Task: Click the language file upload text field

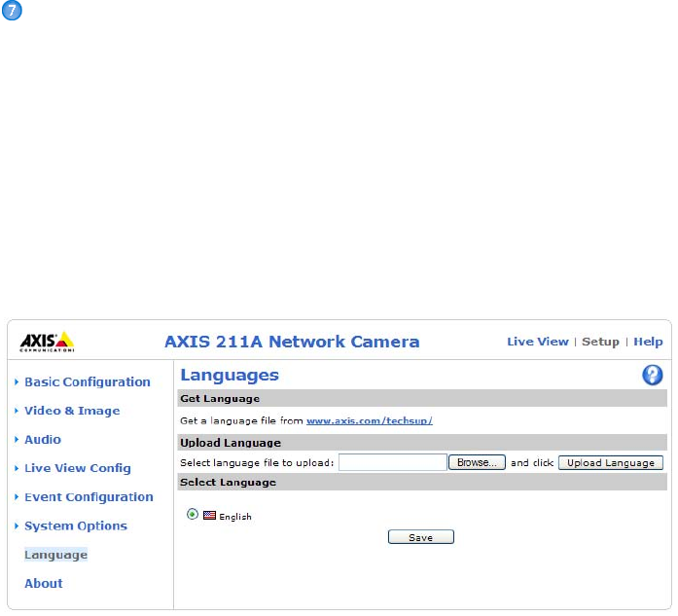Action: coord(392,463)
